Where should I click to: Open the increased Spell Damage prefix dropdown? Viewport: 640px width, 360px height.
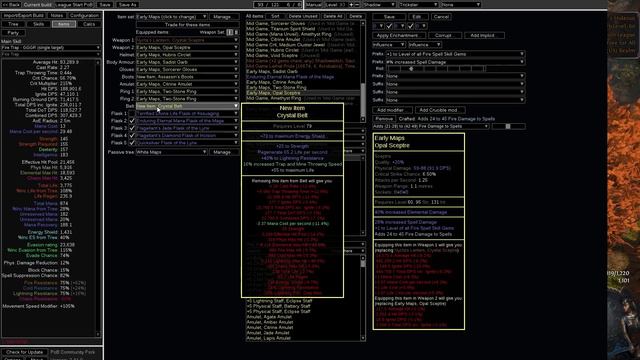click(455, 62)
